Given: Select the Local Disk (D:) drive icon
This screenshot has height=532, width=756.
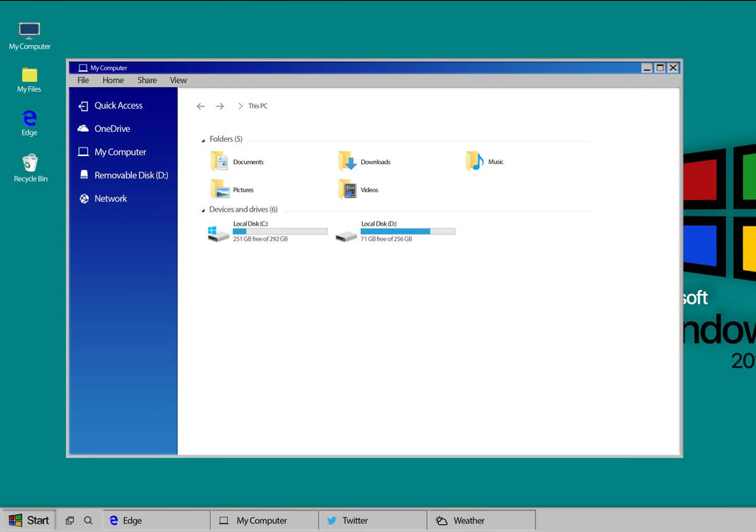Looking at the screenshot, I should (x=346, y=236).
